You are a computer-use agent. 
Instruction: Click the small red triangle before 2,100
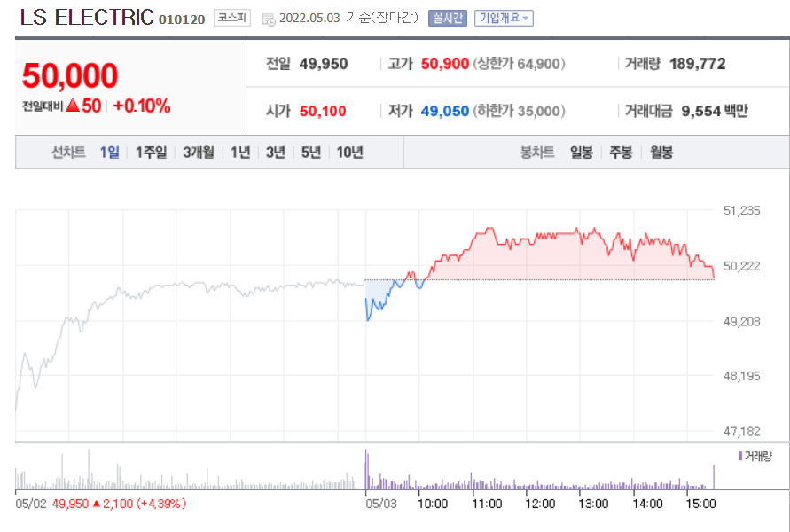click(97, 504)
